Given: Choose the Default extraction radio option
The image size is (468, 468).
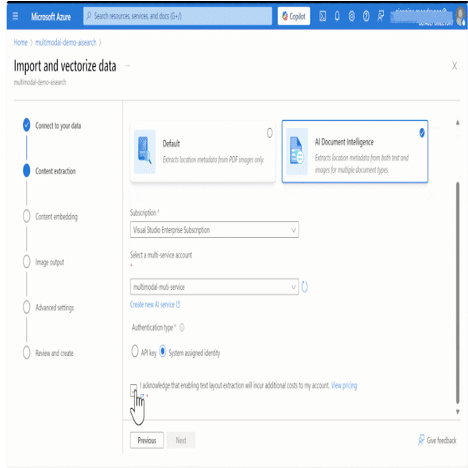Looking at the screenshot, I should click(270, 133).
